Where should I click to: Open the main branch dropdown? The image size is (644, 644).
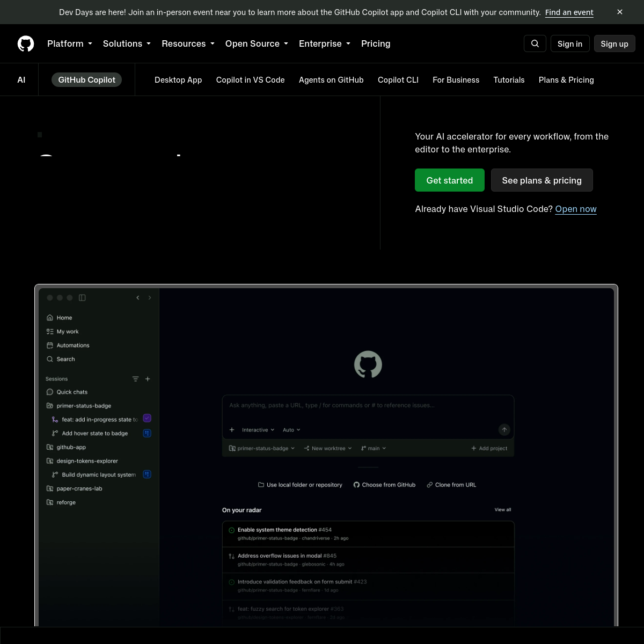point(374,448)
